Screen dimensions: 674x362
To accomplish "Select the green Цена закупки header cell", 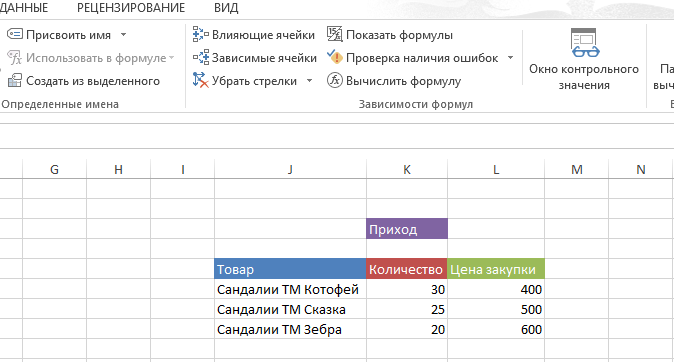I will click(x=496, y=269).
